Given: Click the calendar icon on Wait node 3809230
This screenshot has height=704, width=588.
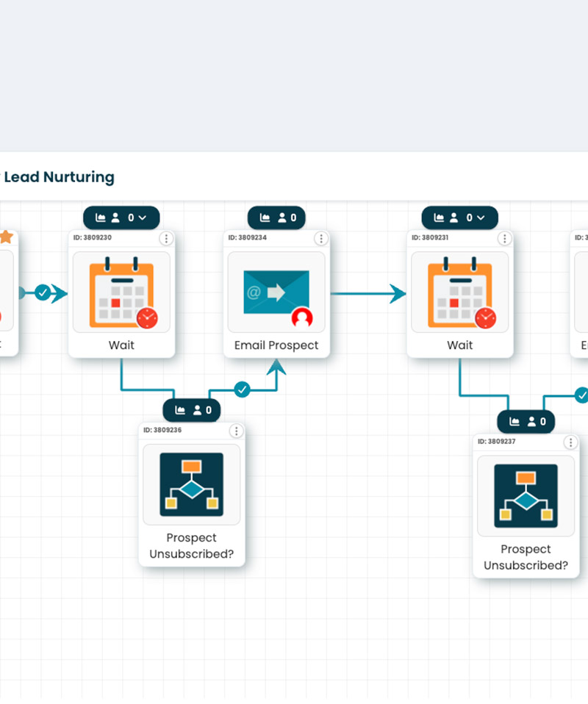Looking at the screenshot, I should 122,292.
